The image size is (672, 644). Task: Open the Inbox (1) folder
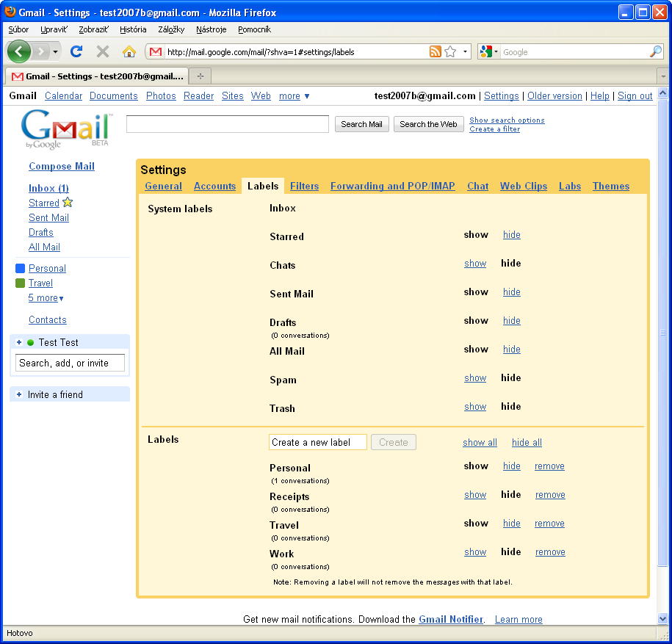pyautogui.click(x=48, y=188)
